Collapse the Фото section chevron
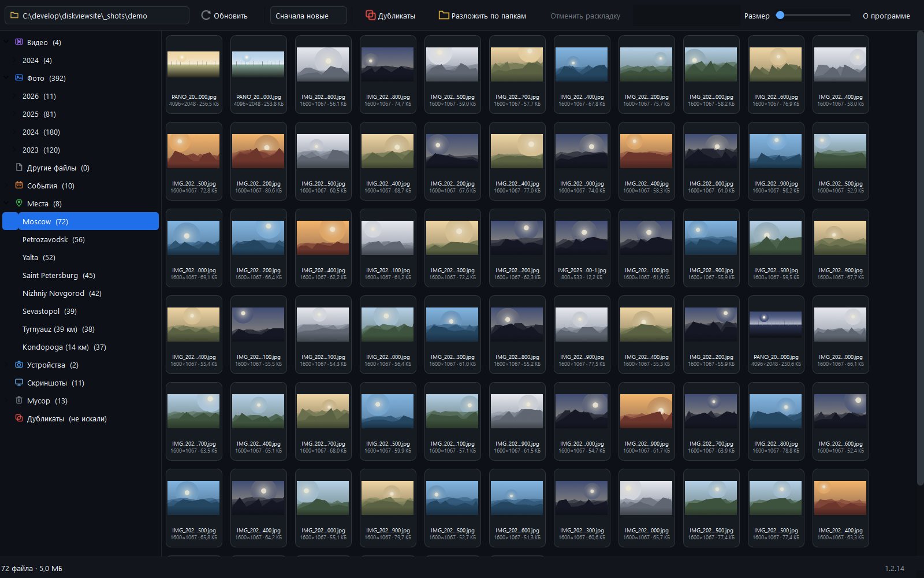 click(x=6, y=78)
